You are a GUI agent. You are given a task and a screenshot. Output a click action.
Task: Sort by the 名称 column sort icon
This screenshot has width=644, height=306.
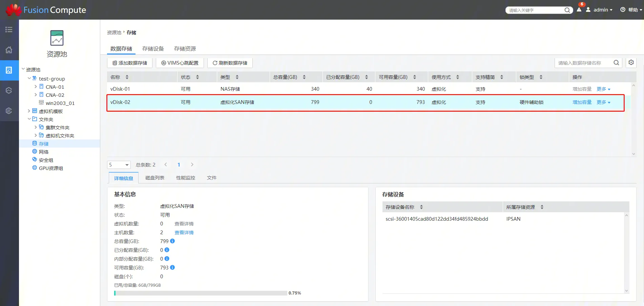(x=127, y=77)
